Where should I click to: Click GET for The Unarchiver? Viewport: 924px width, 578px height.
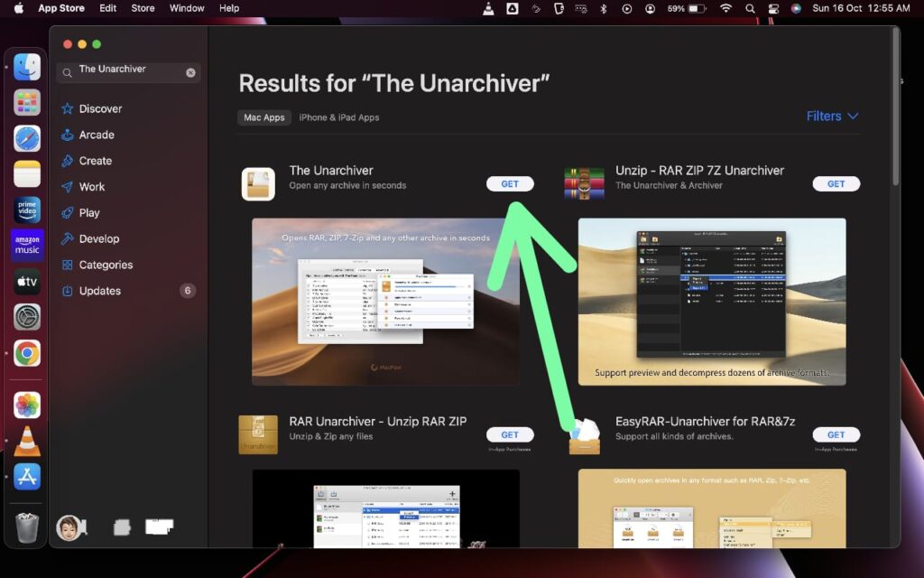(x=510, y=183)
